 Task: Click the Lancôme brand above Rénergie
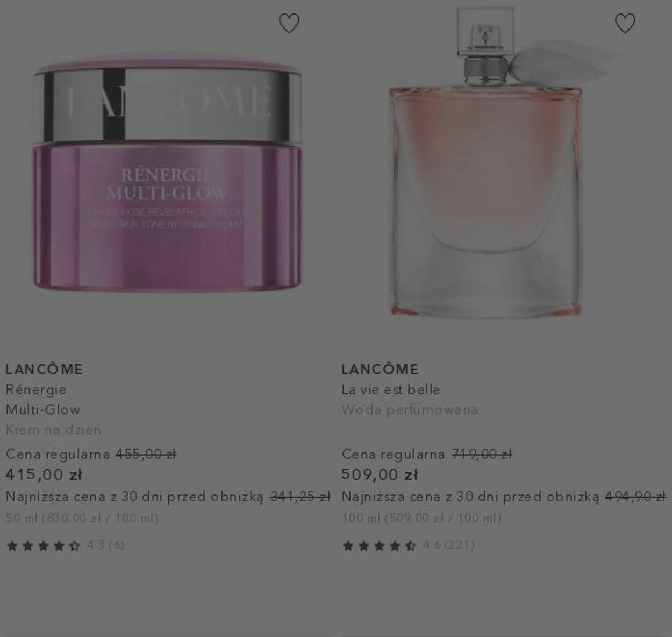point(44,369)
